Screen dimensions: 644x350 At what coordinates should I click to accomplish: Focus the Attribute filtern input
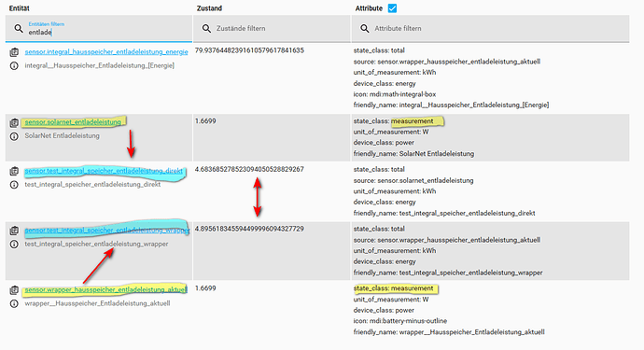point(490,28)
